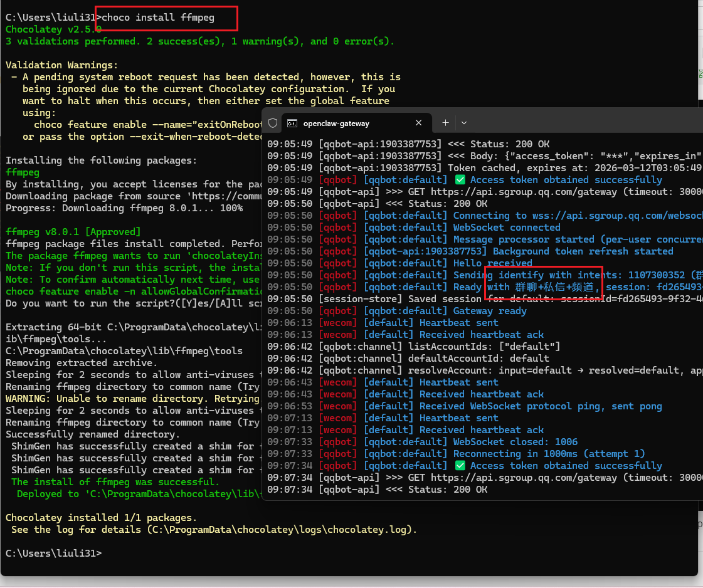Click 'Background token refresh started' entry
703x588 pixels.
(583, 251)
